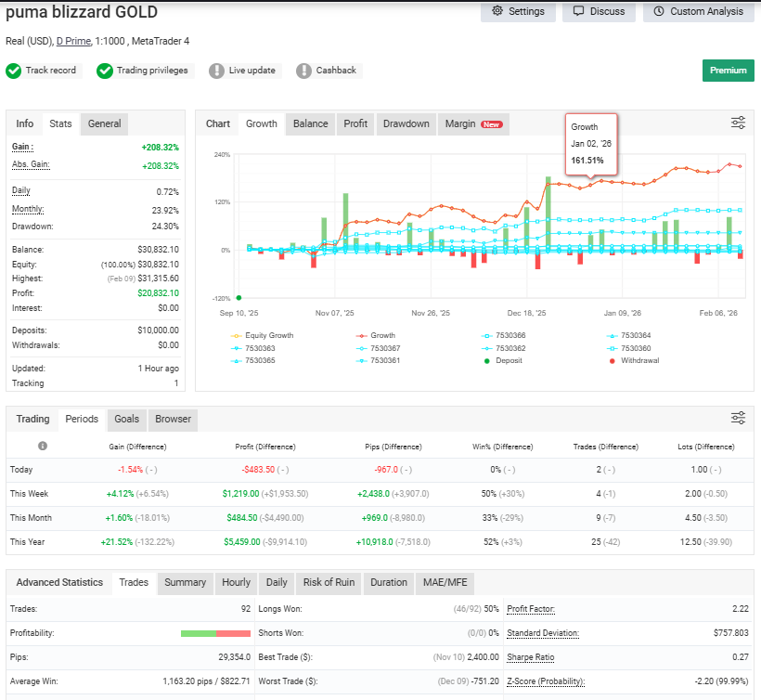Open chart options slider icon
Viewport: 761px width, 700px height.
tap(738, 123)
